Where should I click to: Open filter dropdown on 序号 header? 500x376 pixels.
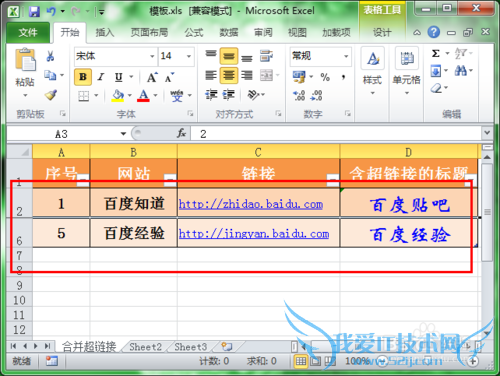click(83, 179)
